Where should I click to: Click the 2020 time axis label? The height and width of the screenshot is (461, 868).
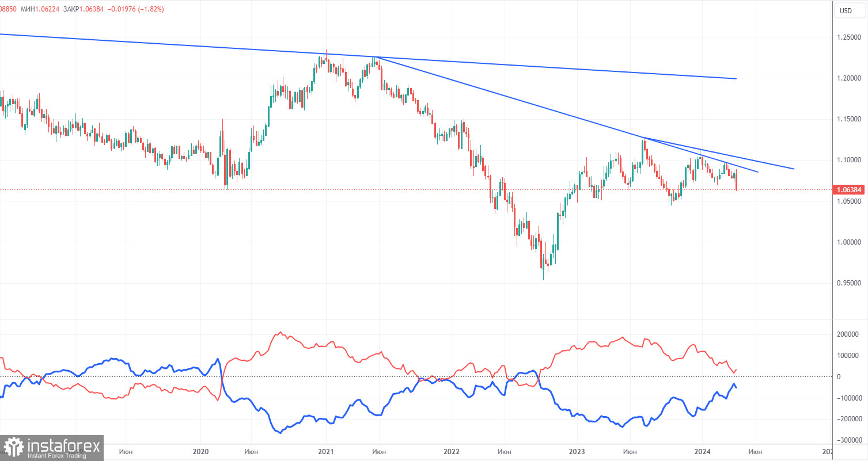tap(200, 452)
